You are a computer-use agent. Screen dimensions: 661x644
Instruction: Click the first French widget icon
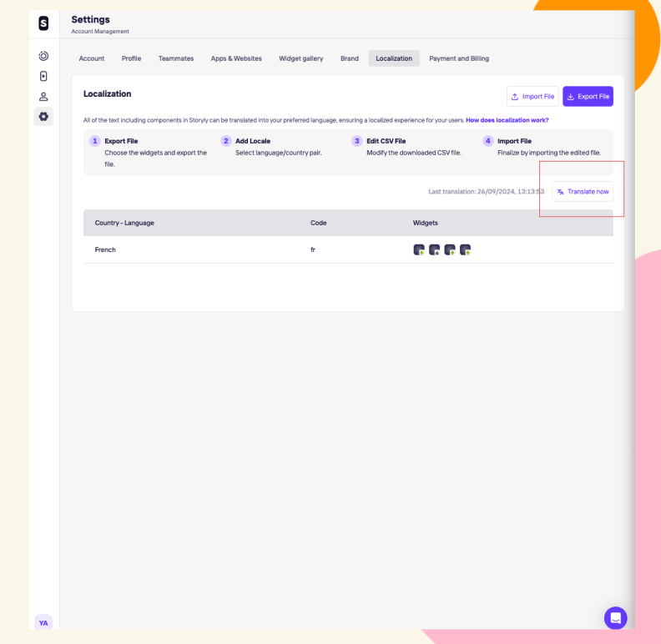[419, 249]
